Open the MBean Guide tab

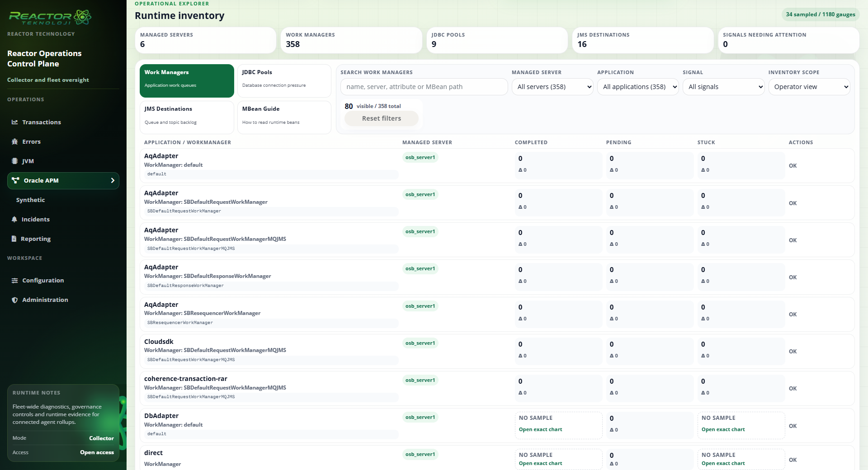(284, 117)
